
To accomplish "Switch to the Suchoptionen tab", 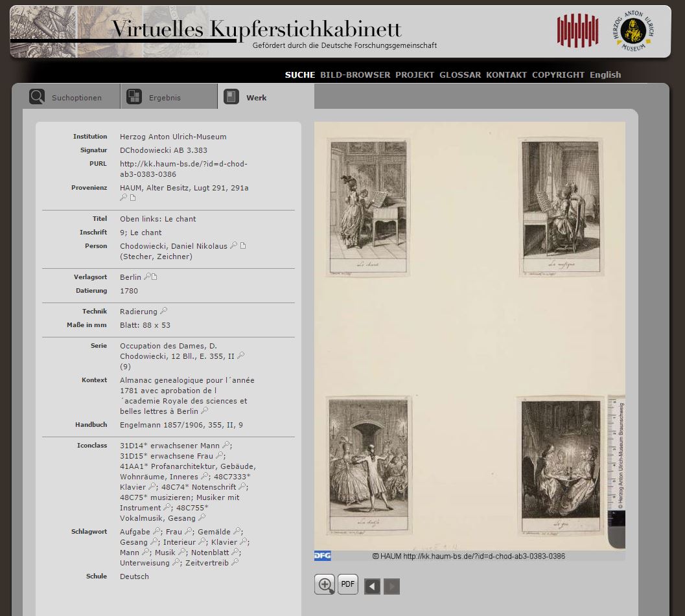I will [71, 97].
